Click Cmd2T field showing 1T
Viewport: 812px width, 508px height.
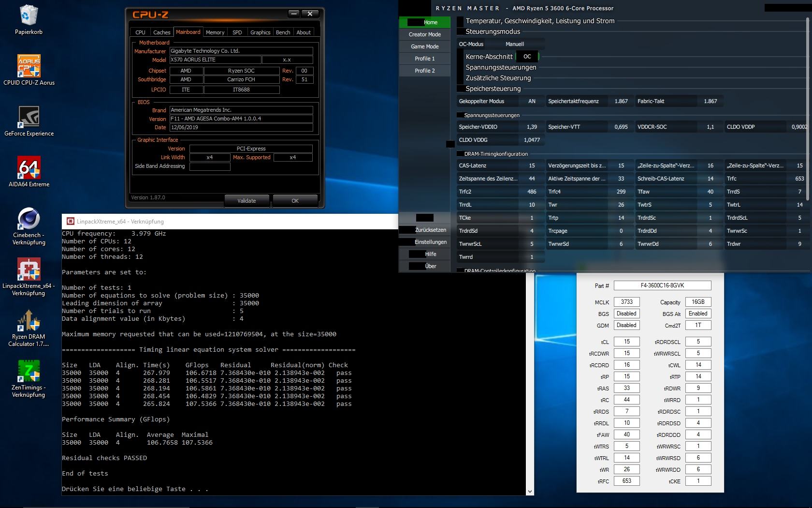(698, 325)
